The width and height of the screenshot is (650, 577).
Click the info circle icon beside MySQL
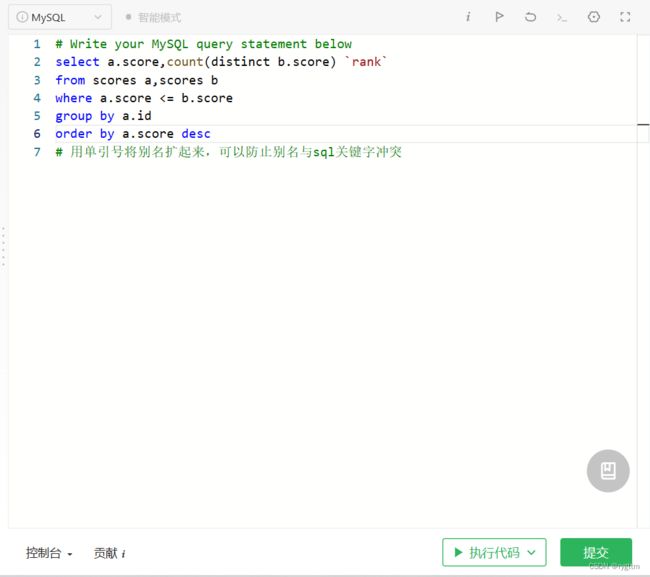point(22,17)
